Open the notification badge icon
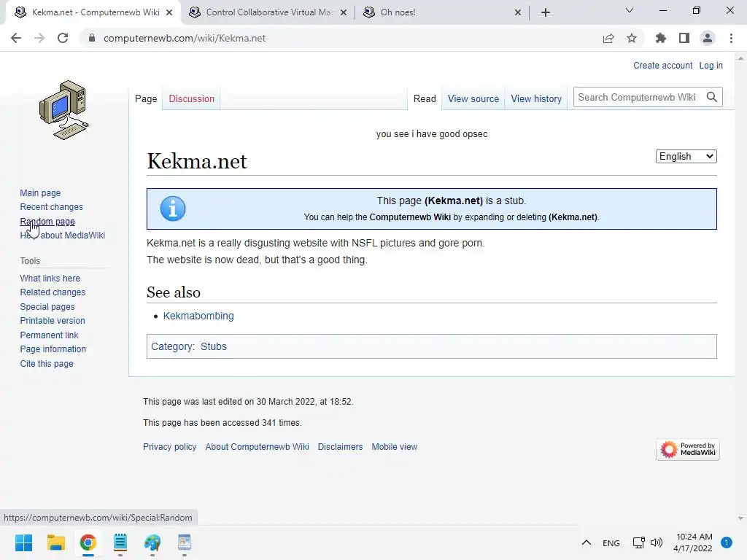Image resolution: width=747 pixels, height=560 pixels. coord(727,542)
